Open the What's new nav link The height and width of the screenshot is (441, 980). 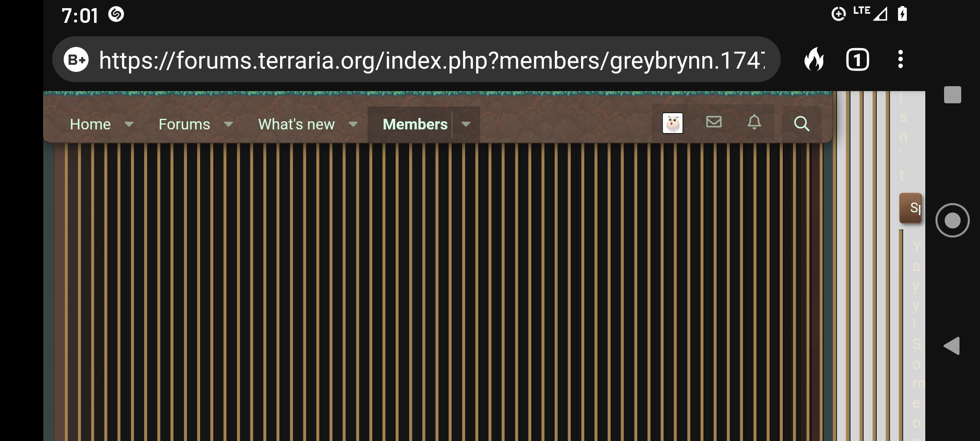[296, 124]
